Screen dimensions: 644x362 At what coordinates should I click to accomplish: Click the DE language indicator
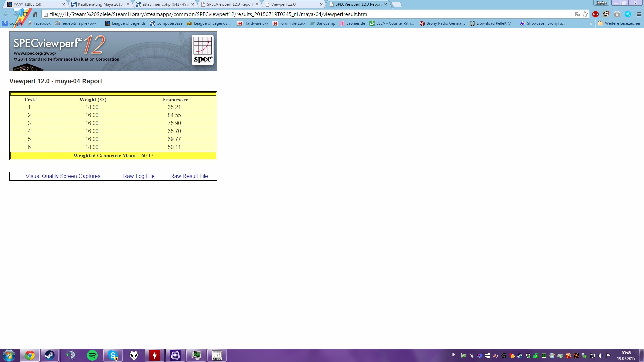[x=453, y=355]
